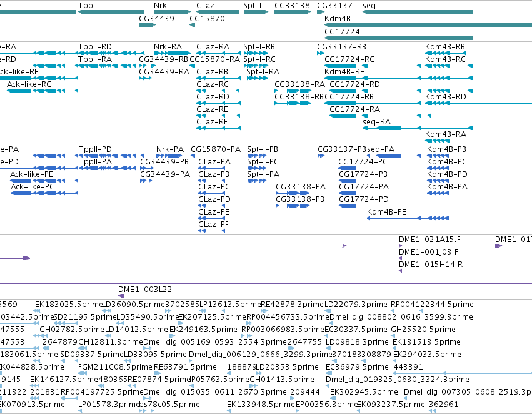Viewport: 532px width, 414px height.
Task: Select protein label seq-PA
Action: click(381, 149)
